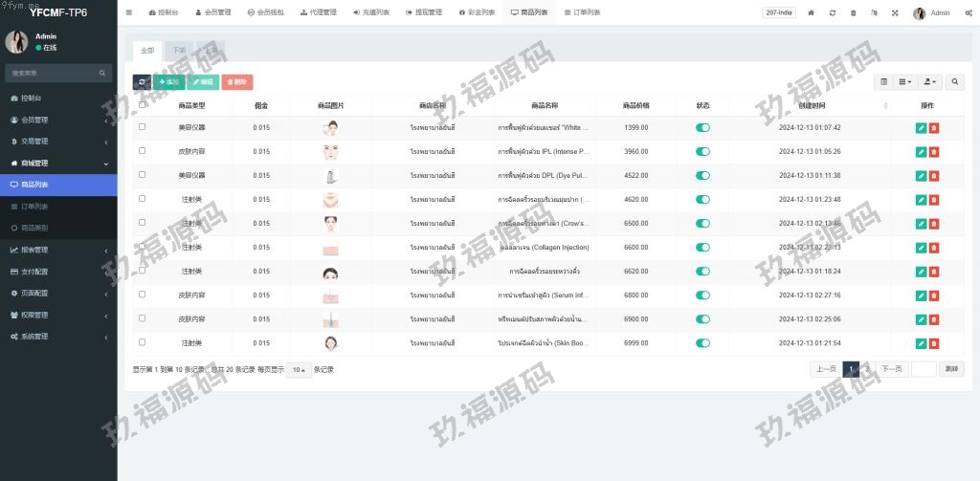The width and height of the screenshot is (980, 481).
Task: Click the home icon in top bar
Action: 812,13
